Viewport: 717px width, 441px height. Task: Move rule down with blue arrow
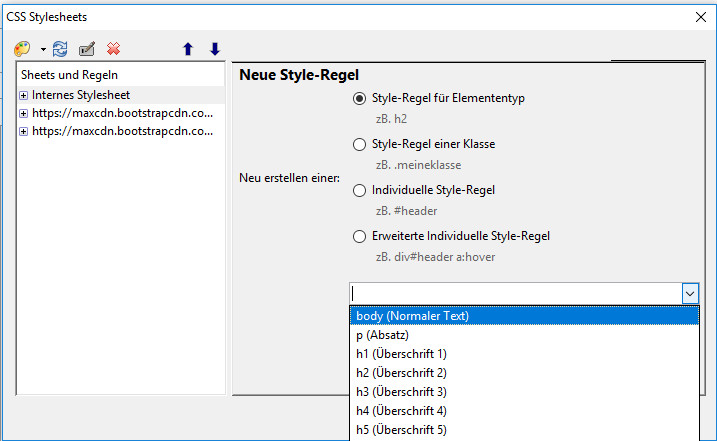[215, 48]
